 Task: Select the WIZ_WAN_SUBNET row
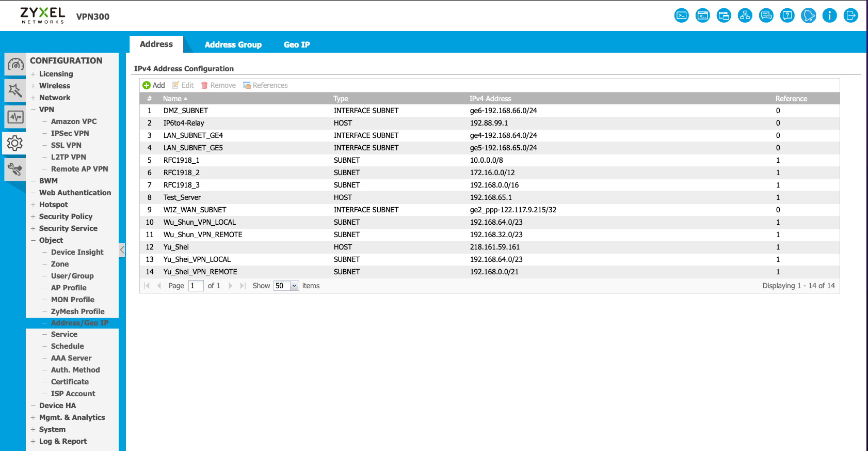pos(490,210)
